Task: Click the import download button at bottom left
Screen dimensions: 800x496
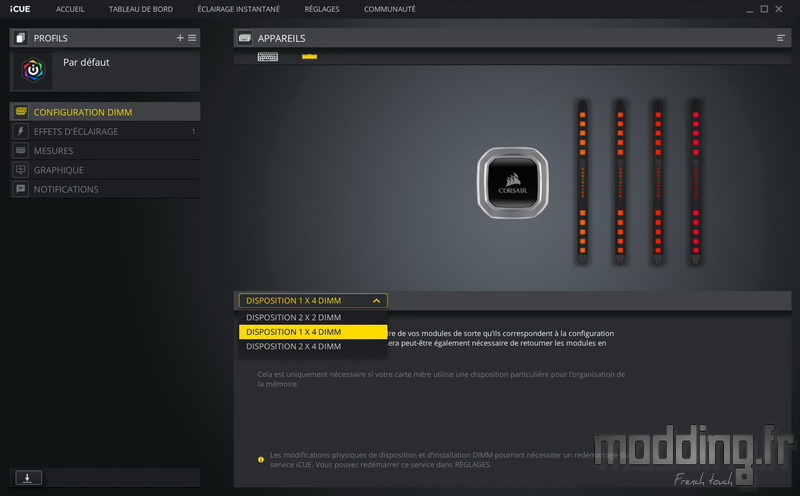Action: [x=28, y=478]
